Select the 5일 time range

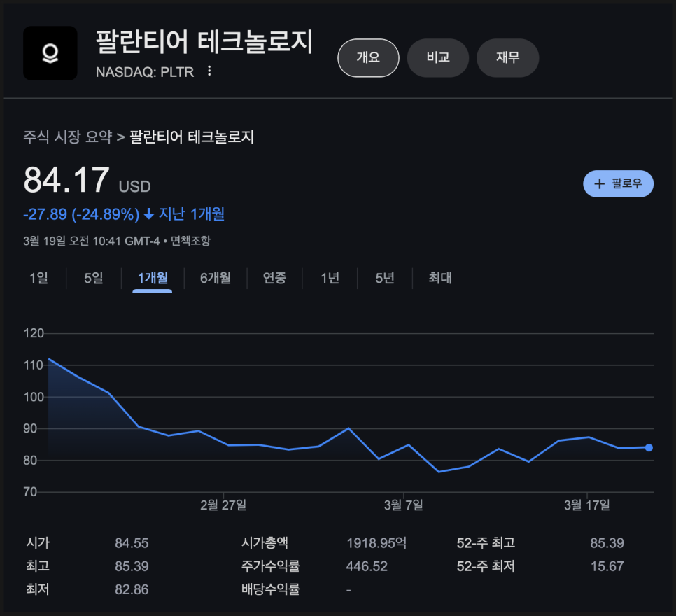(x=94, y=278)
